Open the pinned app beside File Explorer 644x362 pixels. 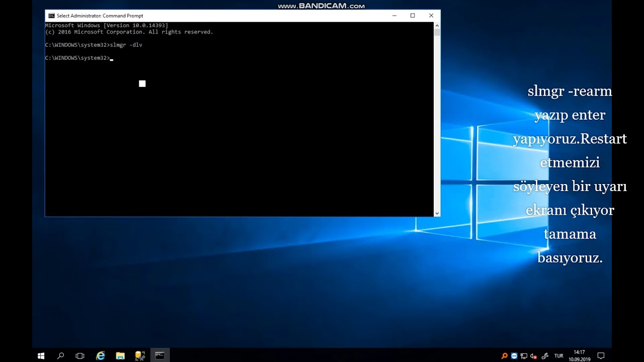[x=140, y=355]
